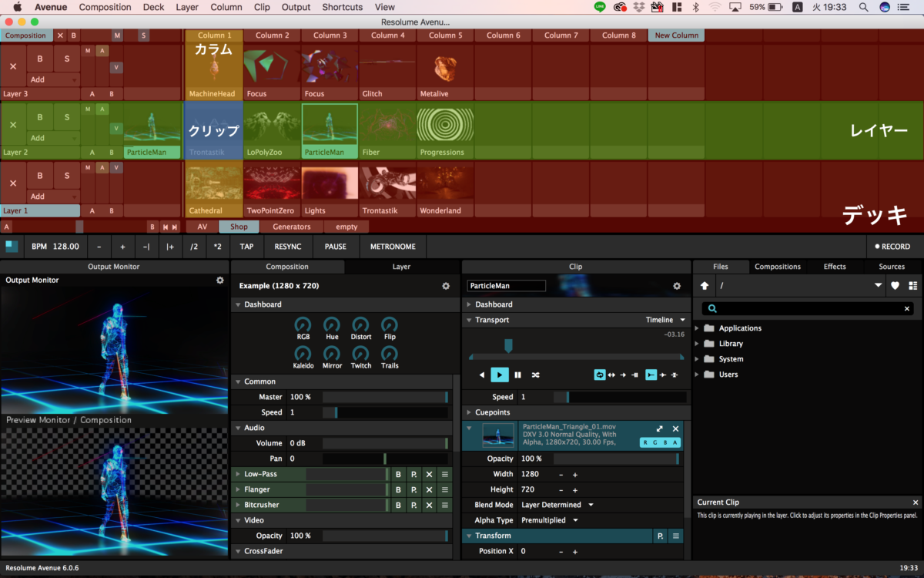
Task: Open Low-Pass effect menu icon
Action: coord(444,474)
